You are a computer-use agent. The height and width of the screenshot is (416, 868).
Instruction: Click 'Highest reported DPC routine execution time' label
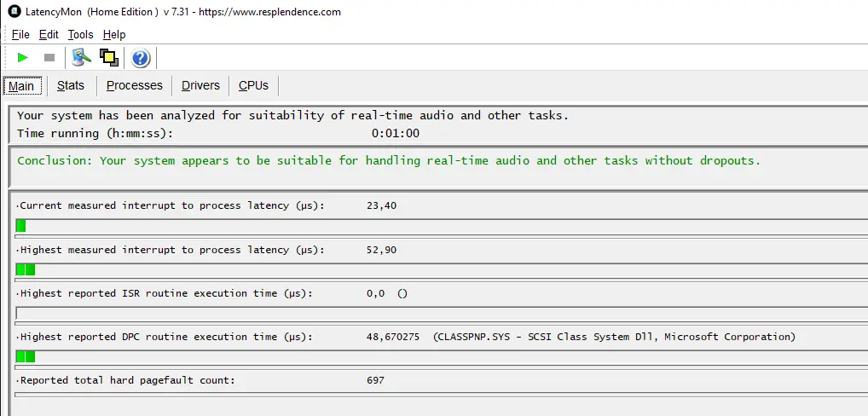click(x=166, y=337)
